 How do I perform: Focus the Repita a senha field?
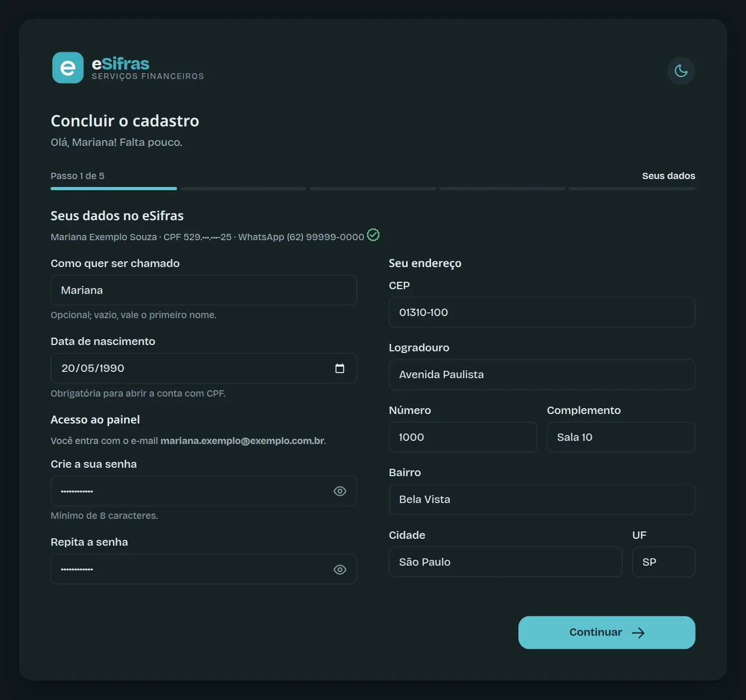coord(204,569)
